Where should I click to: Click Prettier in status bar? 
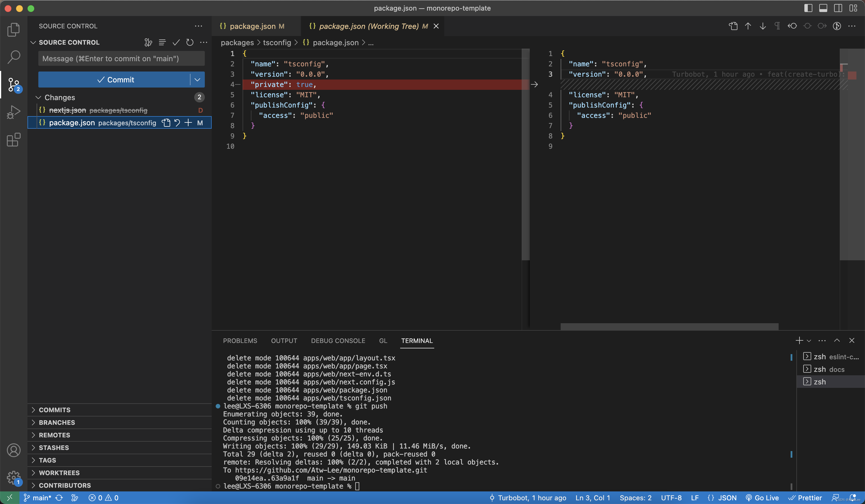tap(805, 497)
